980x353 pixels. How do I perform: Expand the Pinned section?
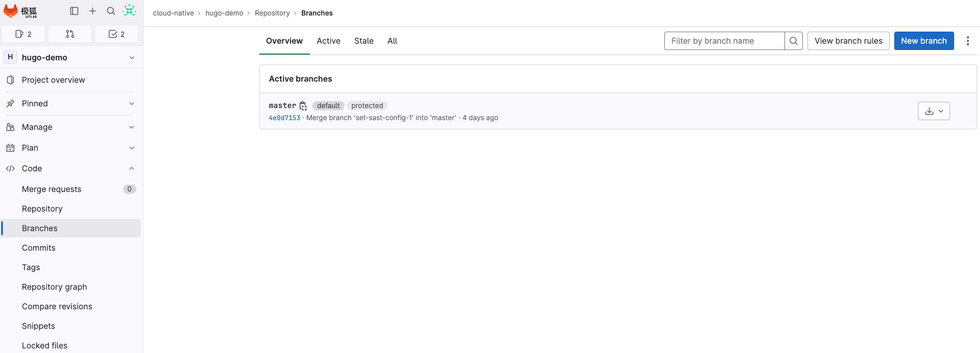point(71,103)
